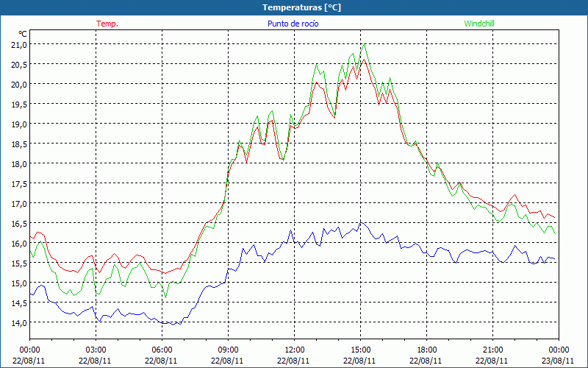This screenshot has width=588, height=368.
Task: Click the '19,5' y-axis value
Action: point(19,104)
